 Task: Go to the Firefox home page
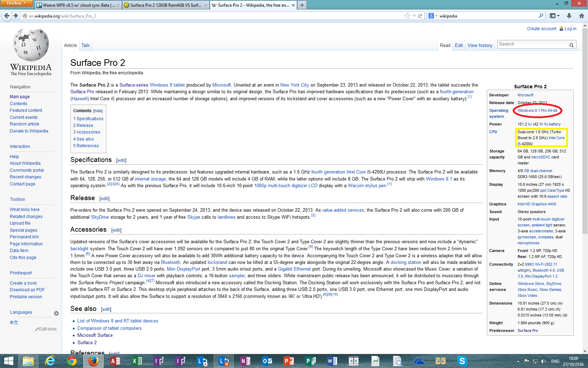tap(581, 16)
